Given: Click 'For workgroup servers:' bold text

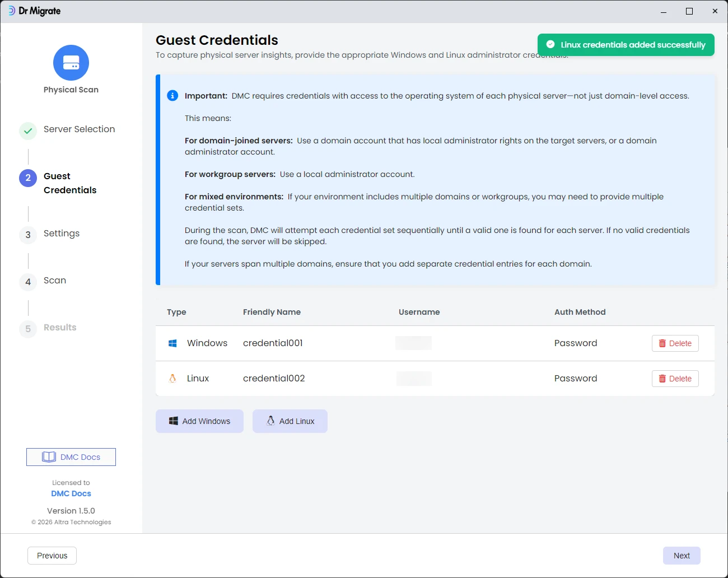Looking at the screenshot, I should (x=230, y=174).
